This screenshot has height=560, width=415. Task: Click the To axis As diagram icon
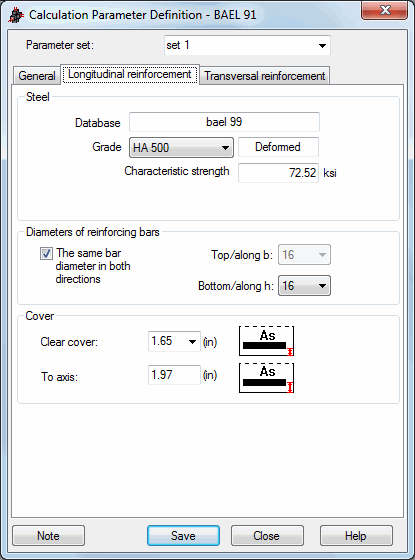click(266, 378)
